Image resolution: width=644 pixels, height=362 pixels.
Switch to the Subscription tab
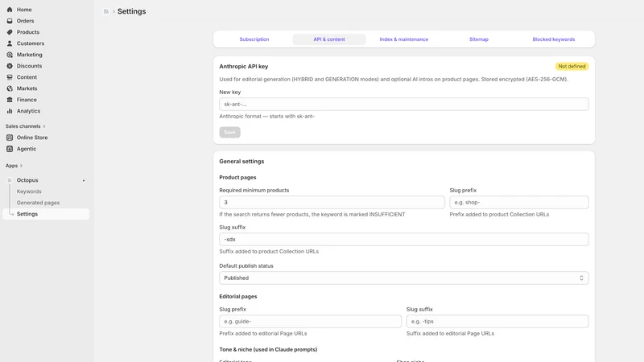(254, 39)
